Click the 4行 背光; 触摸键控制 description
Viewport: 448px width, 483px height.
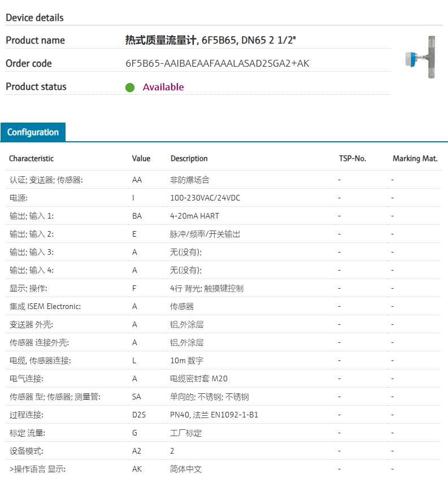coord(207,289)
